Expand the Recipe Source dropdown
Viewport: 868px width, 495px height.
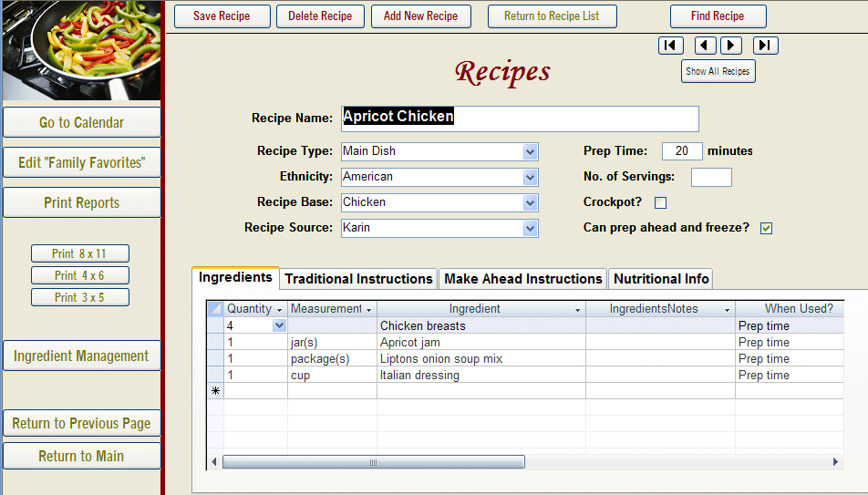point(530,228)
